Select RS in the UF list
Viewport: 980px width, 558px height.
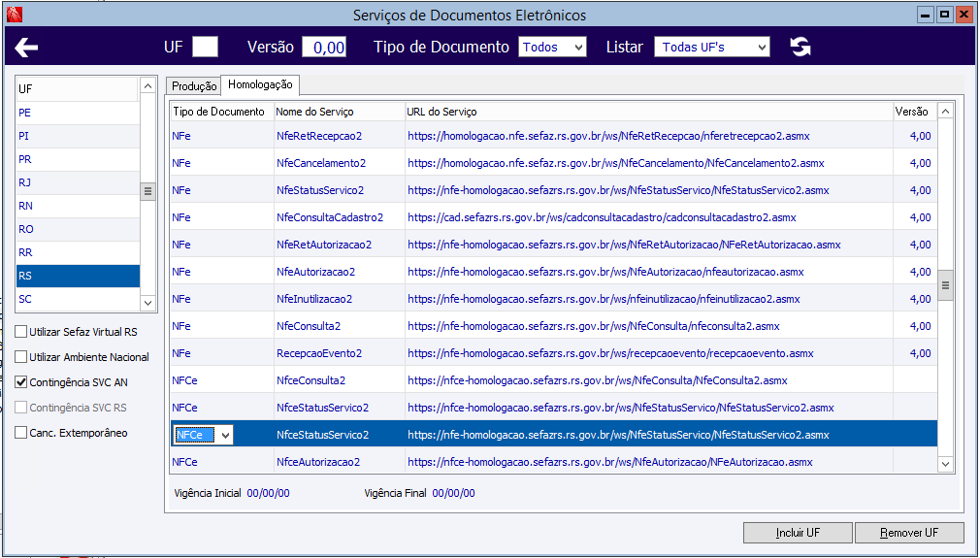pyautogui.click(x=78, y=276)
